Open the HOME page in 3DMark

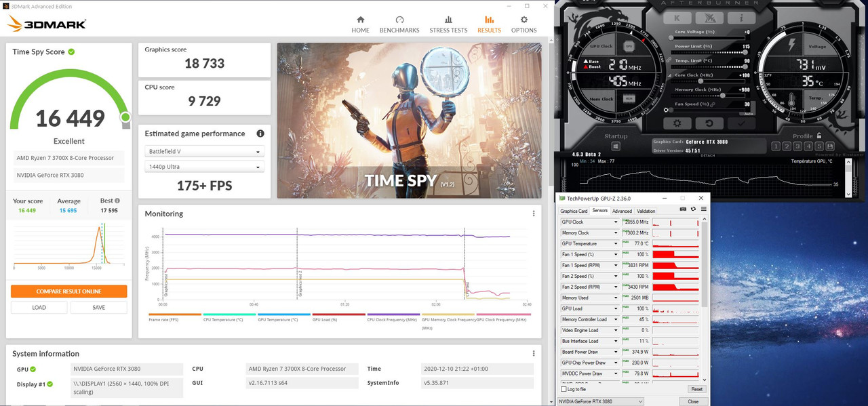pos(360,24)
